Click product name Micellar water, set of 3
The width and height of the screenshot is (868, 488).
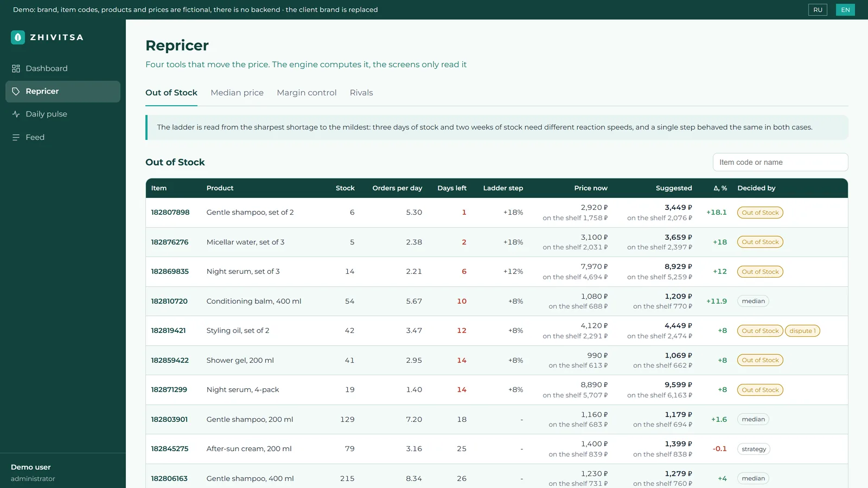tap(245, 242)
